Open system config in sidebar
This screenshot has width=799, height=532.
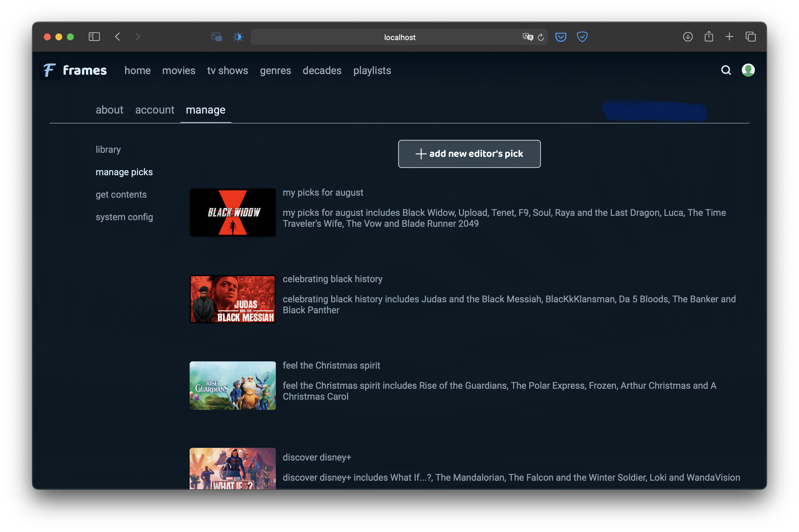click(x=124, y=217)
